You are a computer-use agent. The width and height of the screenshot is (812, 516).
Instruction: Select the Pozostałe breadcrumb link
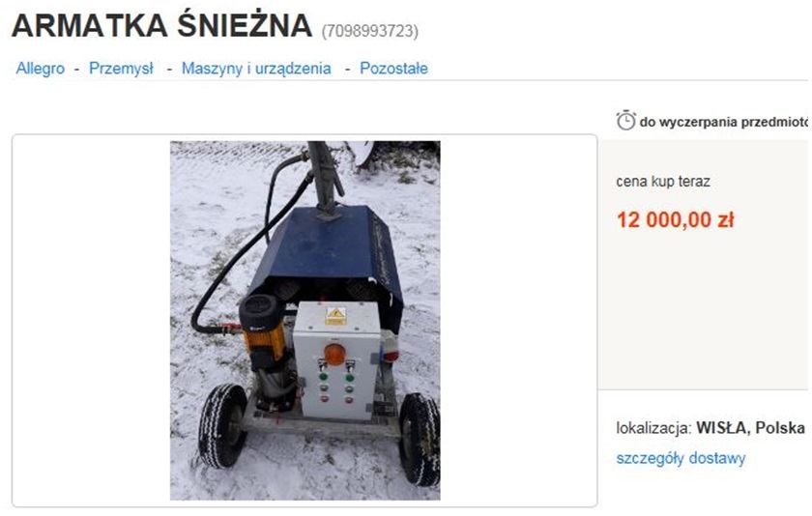point(394,69)
